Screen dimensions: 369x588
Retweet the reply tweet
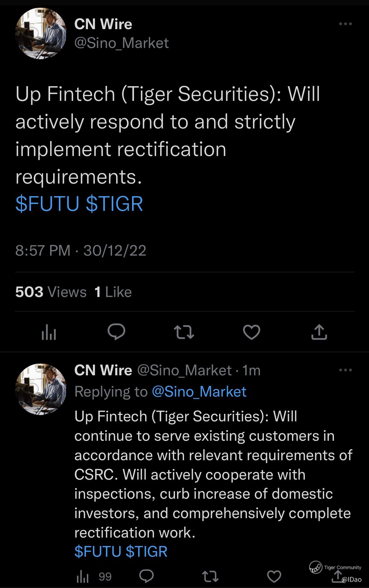[210, 576]
